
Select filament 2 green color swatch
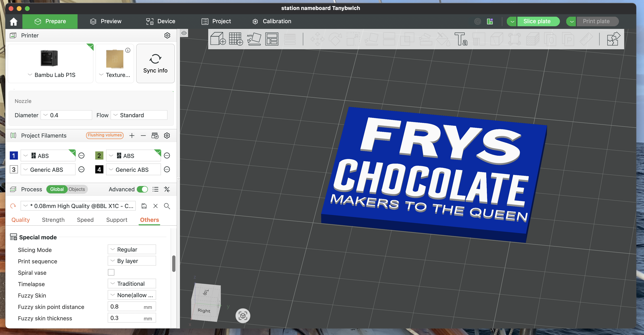point(99,156)
